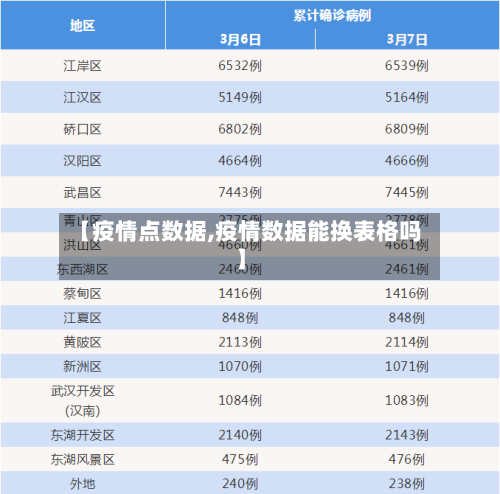The width and height of the screenshot is (500, 494).
Task: Click the 新洲区 row label
Action: coord(82,367)
